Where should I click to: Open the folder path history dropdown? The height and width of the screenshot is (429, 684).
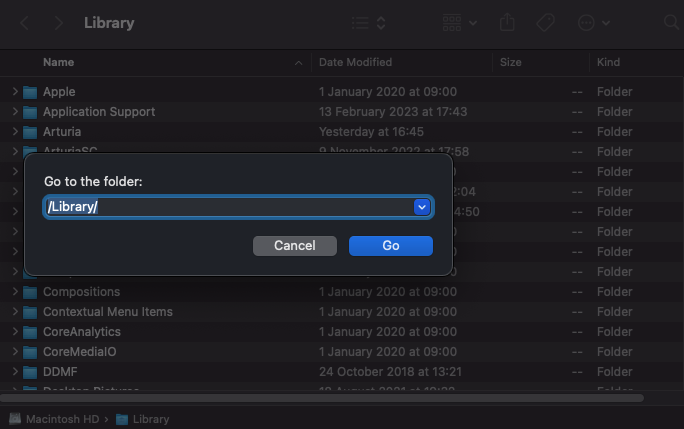click(422, 207)
